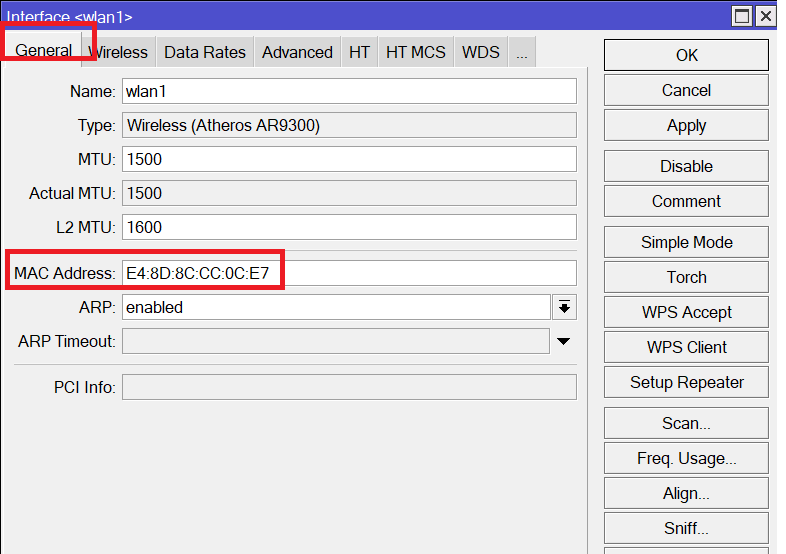
Task: Open the HT tab
Action: pyautogui.click(x=359, y=52)
